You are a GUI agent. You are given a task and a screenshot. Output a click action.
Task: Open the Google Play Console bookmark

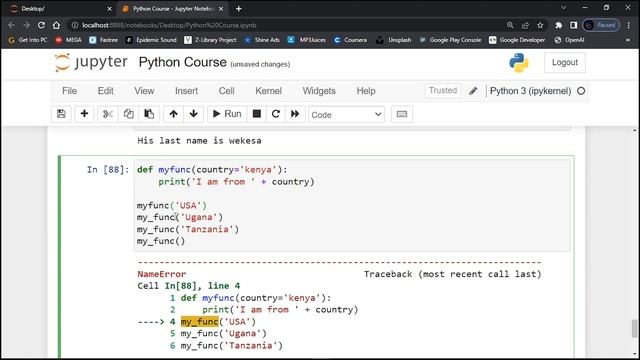point(451,40)
